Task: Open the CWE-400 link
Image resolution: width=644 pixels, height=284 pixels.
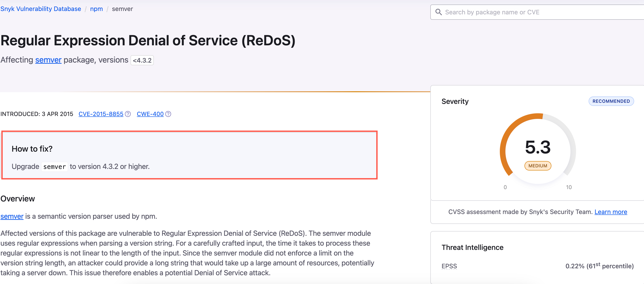Action: point(150,114)
